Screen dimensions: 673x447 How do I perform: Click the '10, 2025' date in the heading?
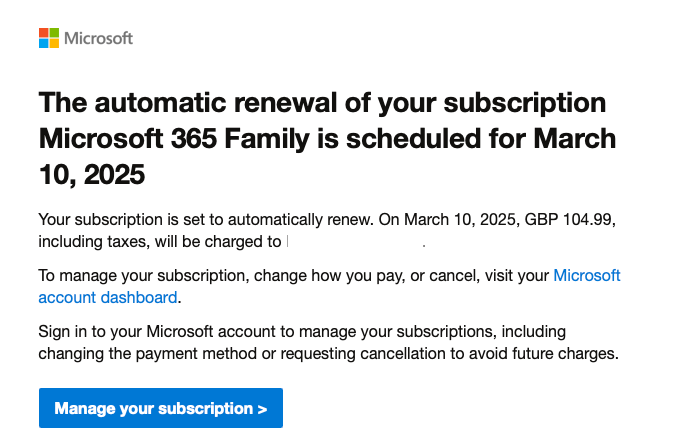click(x=92, y=175)
